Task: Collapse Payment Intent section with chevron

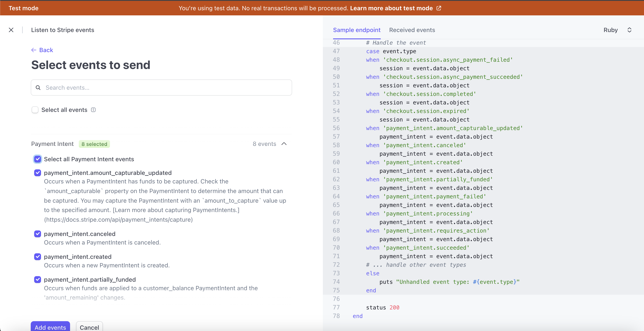Action: click(x=284, y=144)
